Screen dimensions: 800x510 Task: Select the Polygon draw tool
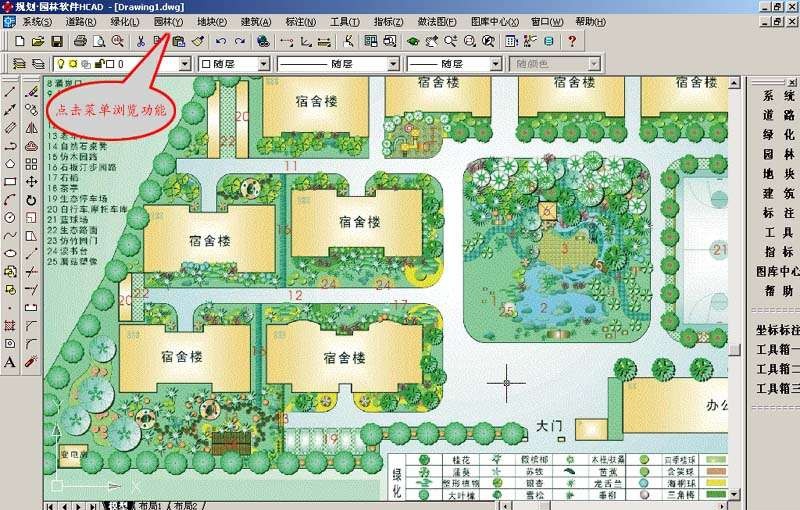10,164
